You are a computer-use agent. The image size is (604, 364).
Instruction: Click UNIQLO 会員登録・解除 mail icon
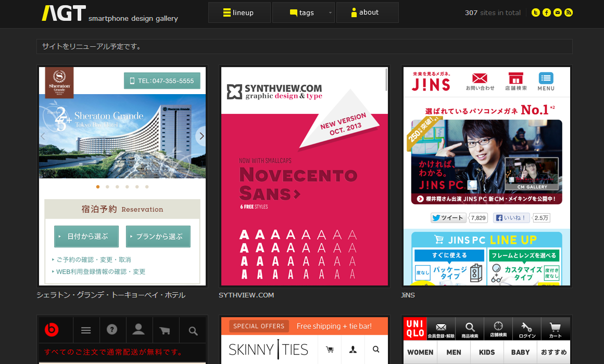coord(441,329)
